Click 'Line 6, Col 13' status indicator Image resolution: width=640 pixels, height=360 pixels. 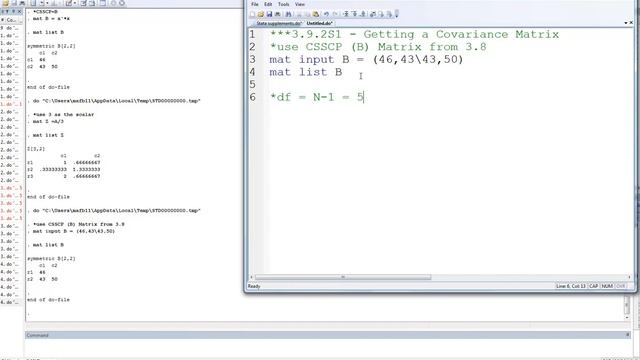tap(571, 286)
